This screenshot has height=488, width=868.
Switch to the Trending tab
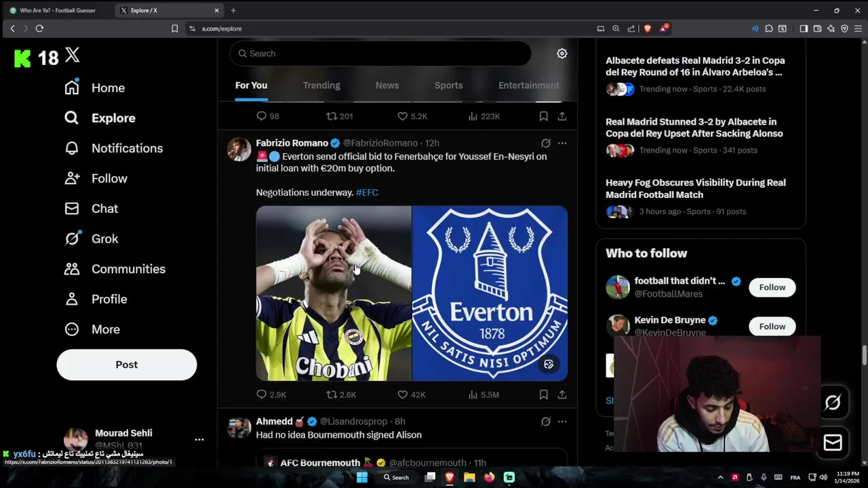click(x=321, y=85)
